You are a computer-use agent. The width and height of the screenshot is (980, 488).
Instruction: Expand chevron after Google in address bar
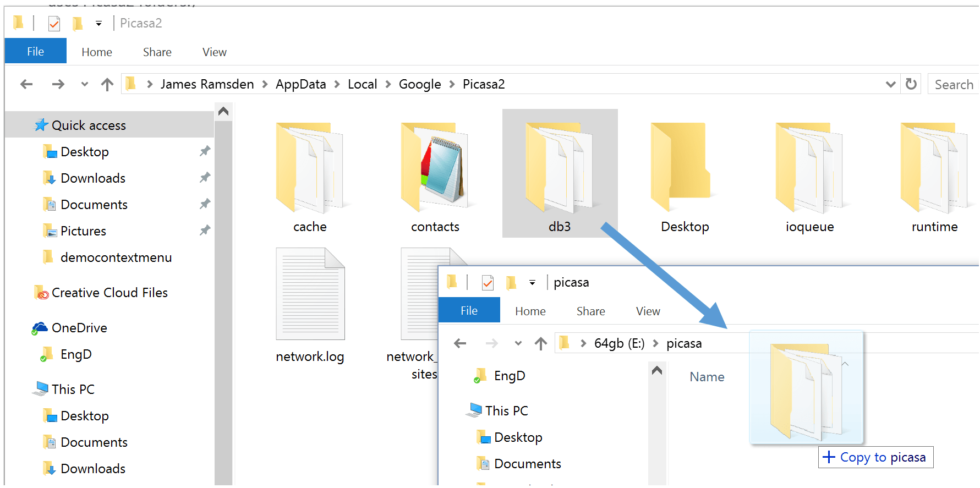[x=452, y=84]
